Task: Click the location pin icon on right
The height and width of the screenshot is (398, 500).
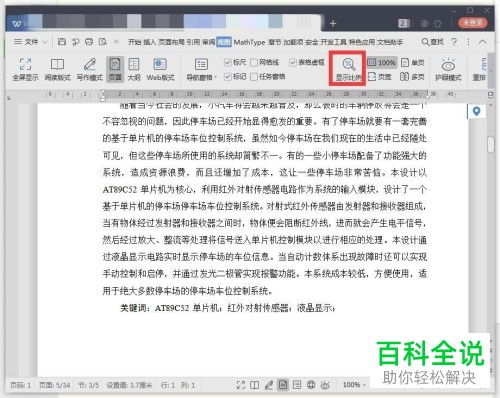Action: tap(476, 111)
